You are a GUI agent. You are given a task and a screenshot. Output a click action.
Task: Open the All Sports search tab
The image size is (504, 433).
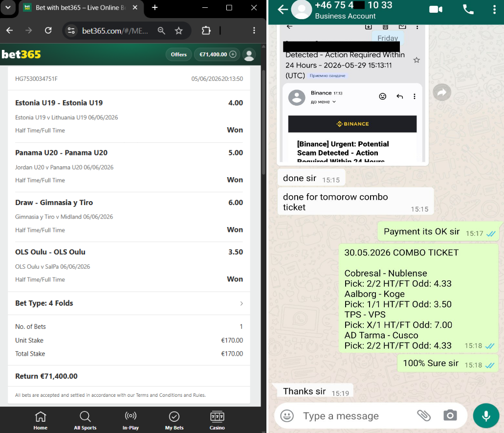point(85,420)
